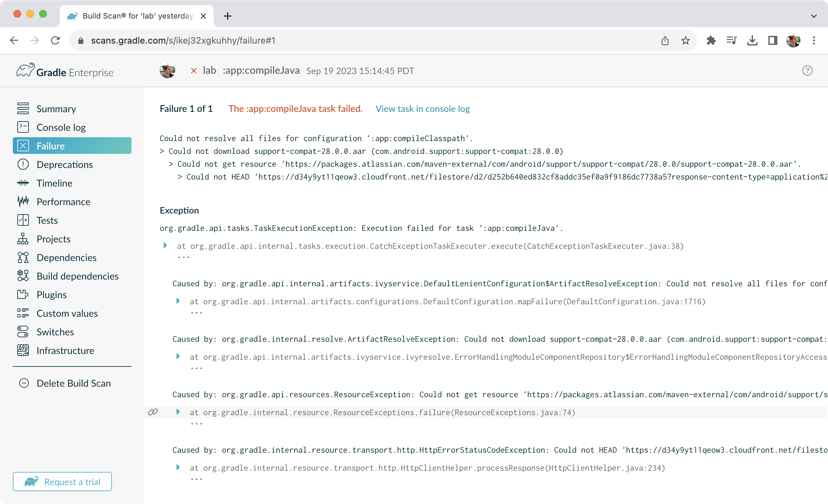Viewport: 828px width, 504px height.
Task: Click the Performance waveform icon
Action: click(23, 201)
